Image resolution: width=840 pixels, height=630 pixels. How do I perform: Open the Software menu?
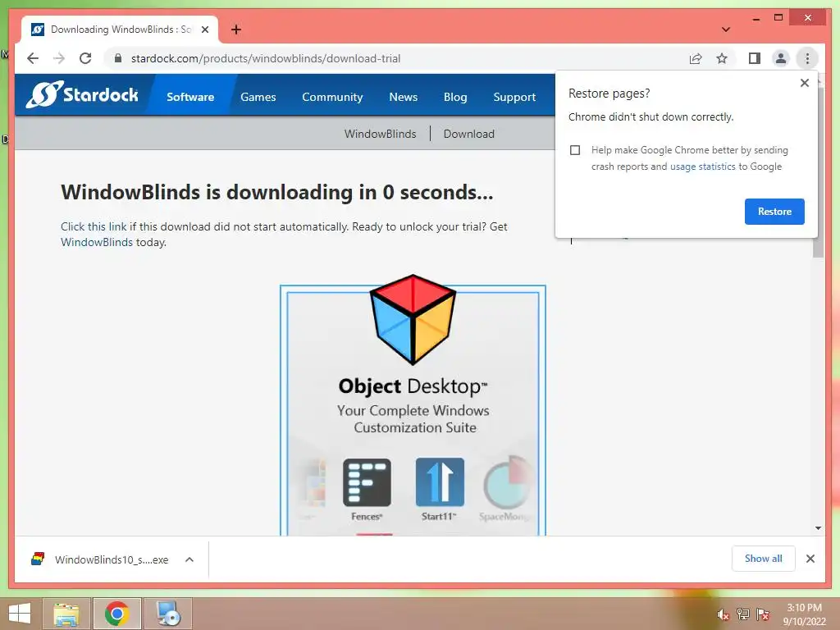tap(190, 97)
